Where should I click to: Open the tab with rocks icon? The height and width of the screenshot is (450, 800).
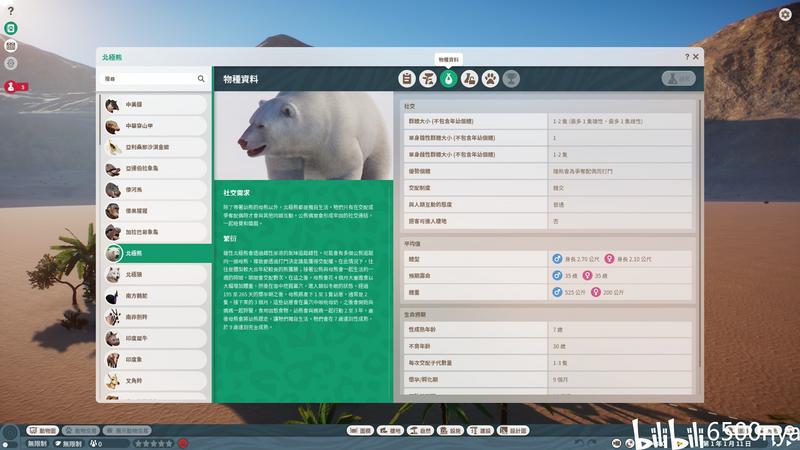point(469,79)
